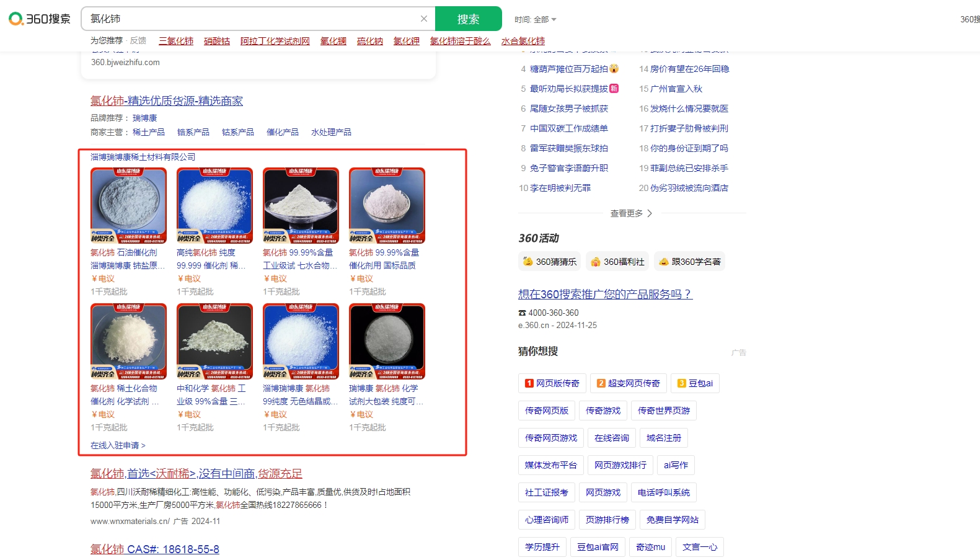Clear the search box with the X icon

(x=424, y=19)
